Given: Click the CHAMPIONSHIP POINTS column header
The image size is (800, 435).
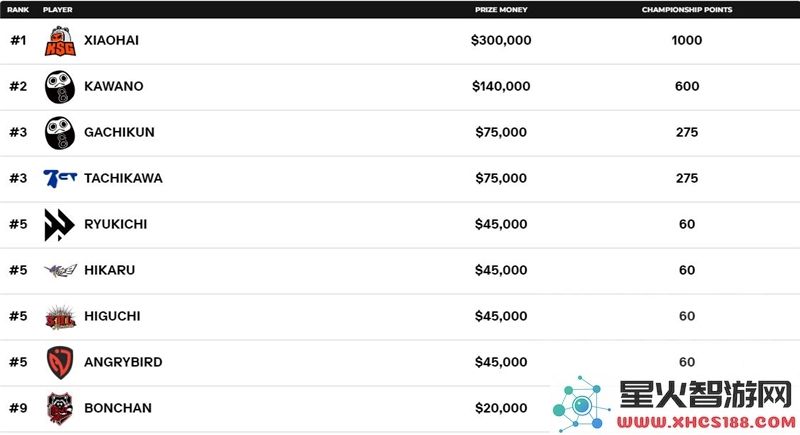Looking at the screenshot, I should click(x=687, y=10).
